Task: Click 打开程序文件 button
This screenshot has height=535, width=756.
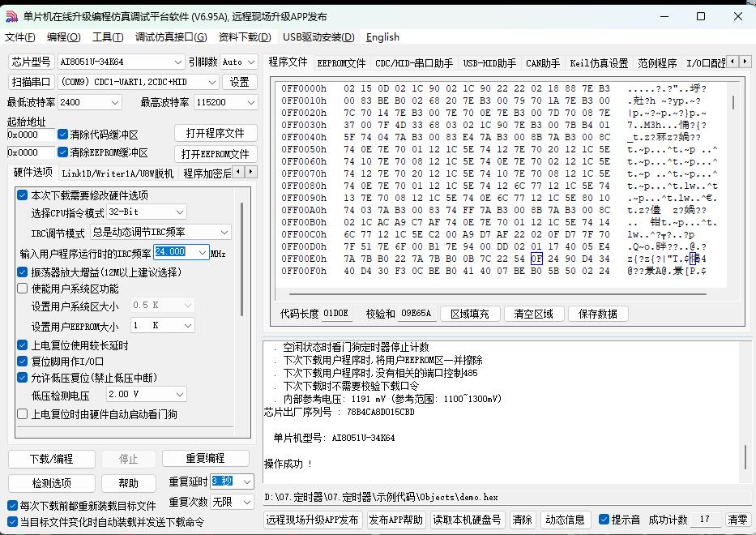Action: point(215,133)
